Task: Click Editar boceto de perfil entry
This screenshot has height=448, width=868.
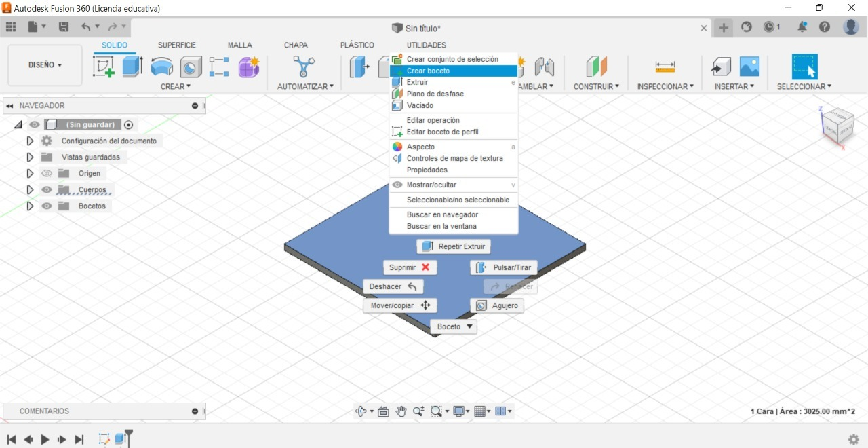Action: pos(454,132)
